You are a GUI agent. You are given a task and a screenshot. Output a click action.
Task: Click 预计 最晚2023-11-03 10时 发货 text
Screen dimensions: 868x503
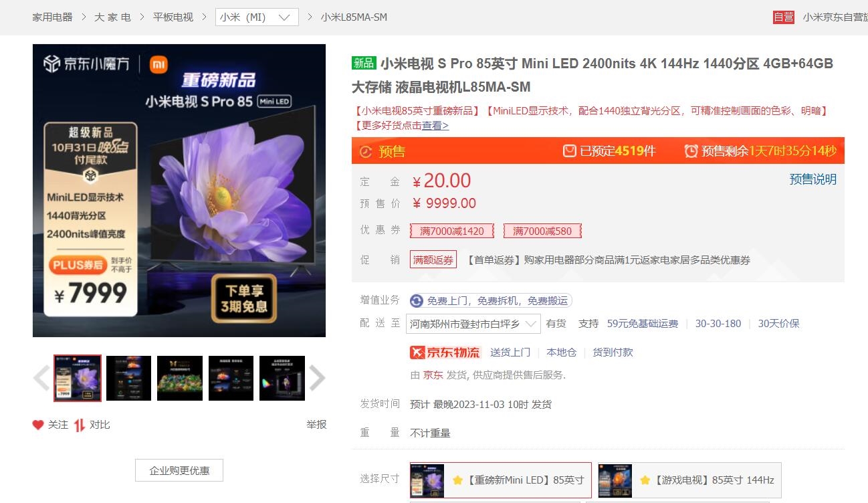pyautogui.click(x=481, y=404)
